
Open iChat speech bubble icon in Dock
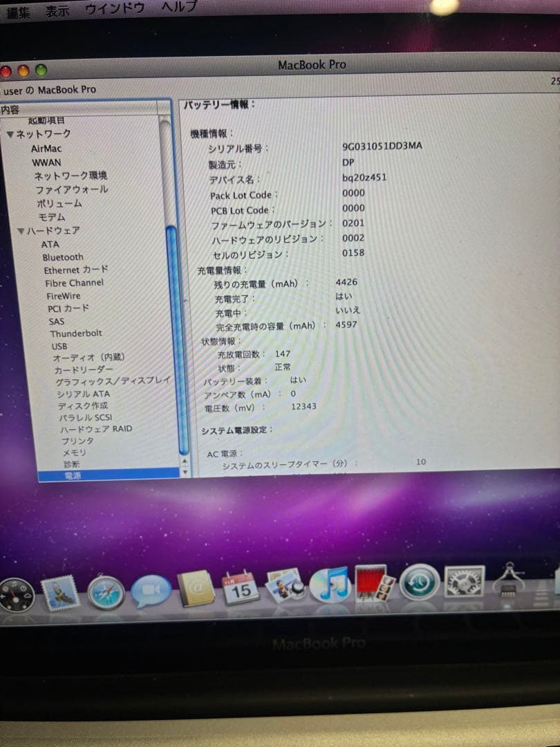pyautogui.click(x=151, y=591)
